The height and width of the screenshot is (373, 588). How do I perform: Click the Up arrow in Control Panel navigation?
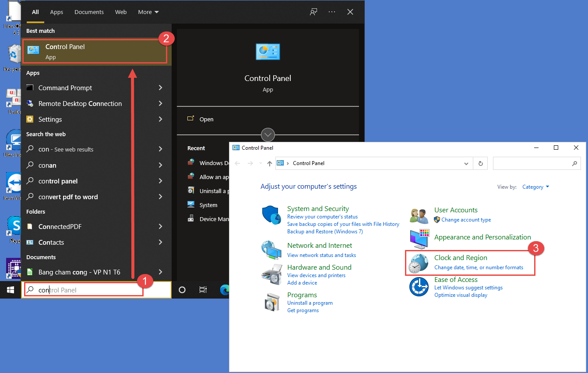coord(270,163)
